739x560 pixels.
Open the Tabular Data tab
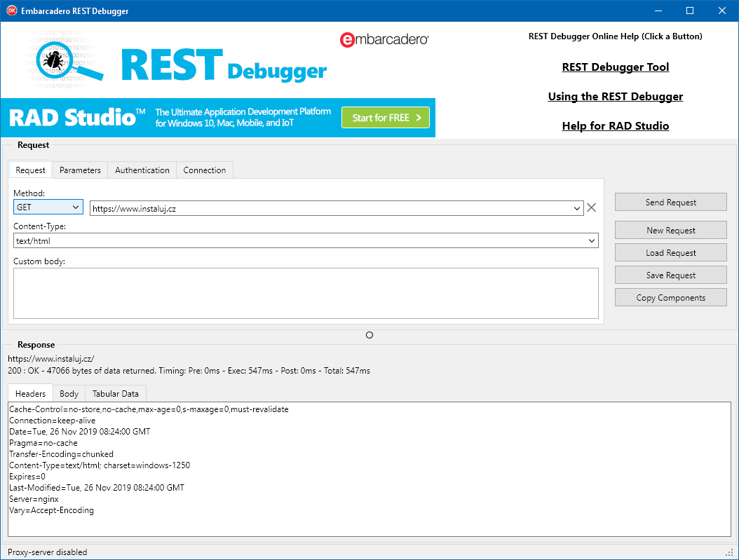pos(116,394)
